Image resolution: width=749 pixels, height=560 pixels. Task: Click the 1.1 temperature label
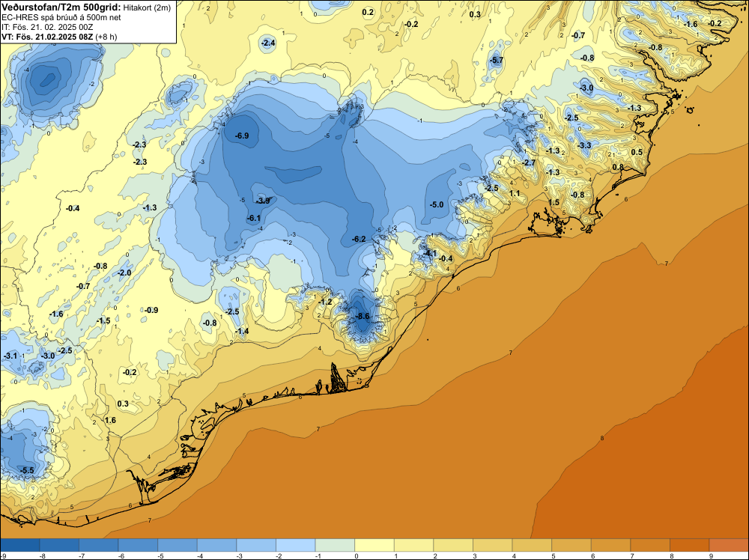tap(515, 193)
